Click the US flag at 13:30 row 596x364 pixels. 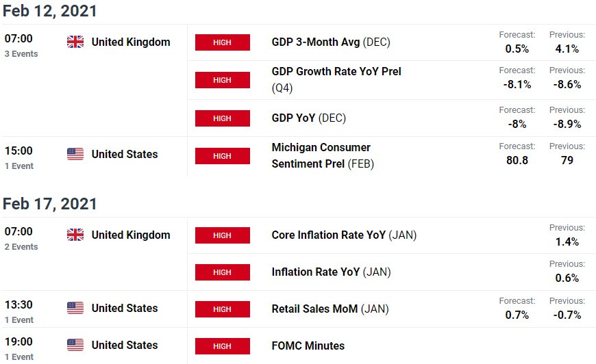[75, 308]
